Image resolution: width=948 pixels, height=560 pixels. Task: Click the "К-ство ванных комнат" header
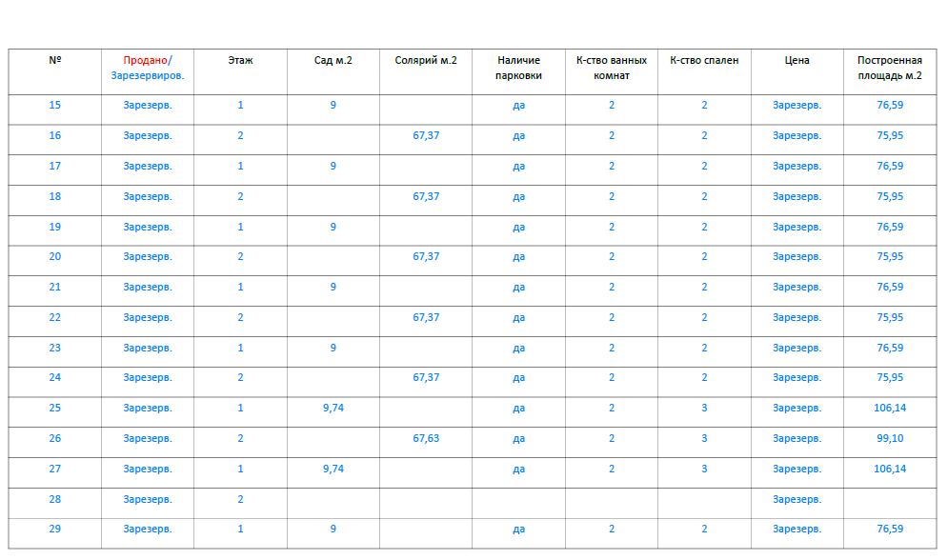pos(612,68)
